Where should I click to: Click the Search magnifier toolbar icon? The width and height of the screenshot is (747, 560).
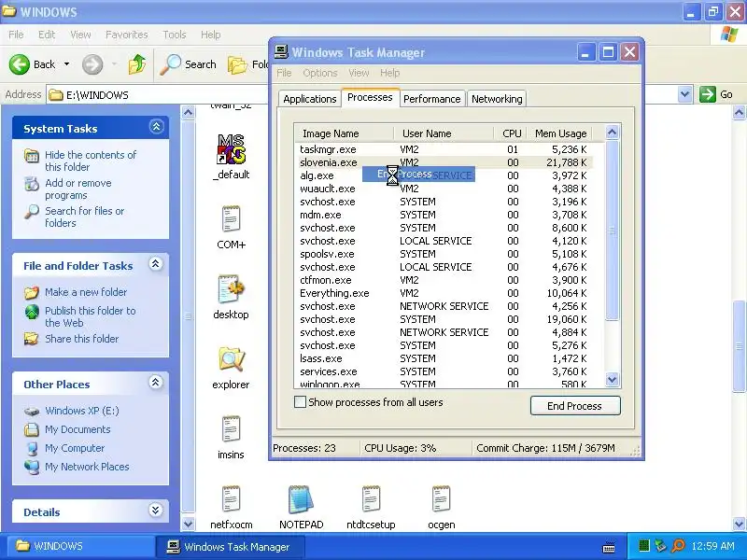tap(170, 64)
